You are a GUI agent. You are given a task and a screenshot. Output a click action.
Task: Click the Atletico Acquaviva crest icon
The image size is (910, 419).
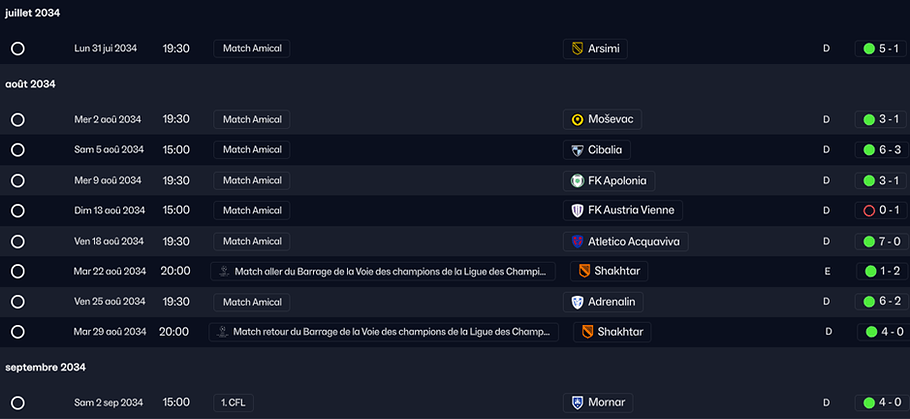(577, 241)
